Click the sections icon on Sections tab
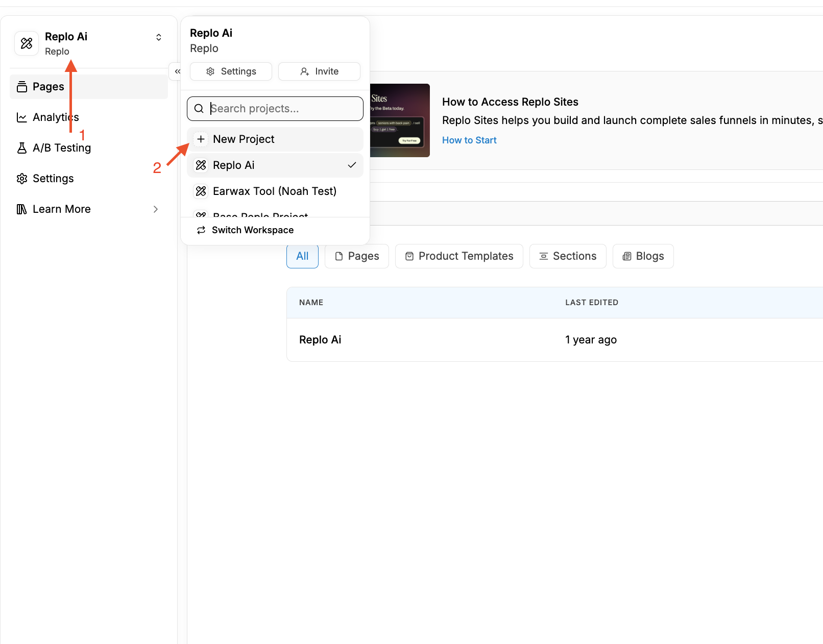The width and height of the screenshot is (823, 644). coord(544,256)
